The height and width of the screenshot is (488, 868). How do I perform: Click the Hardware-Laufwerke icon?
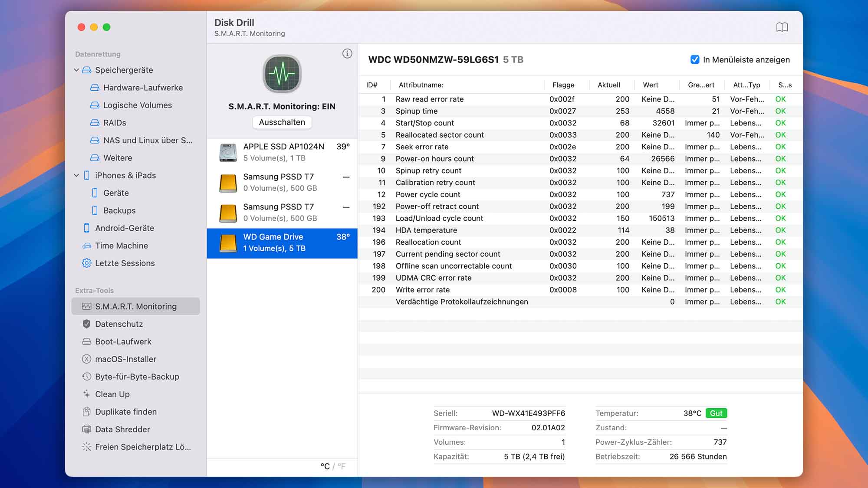click(95, 88)
